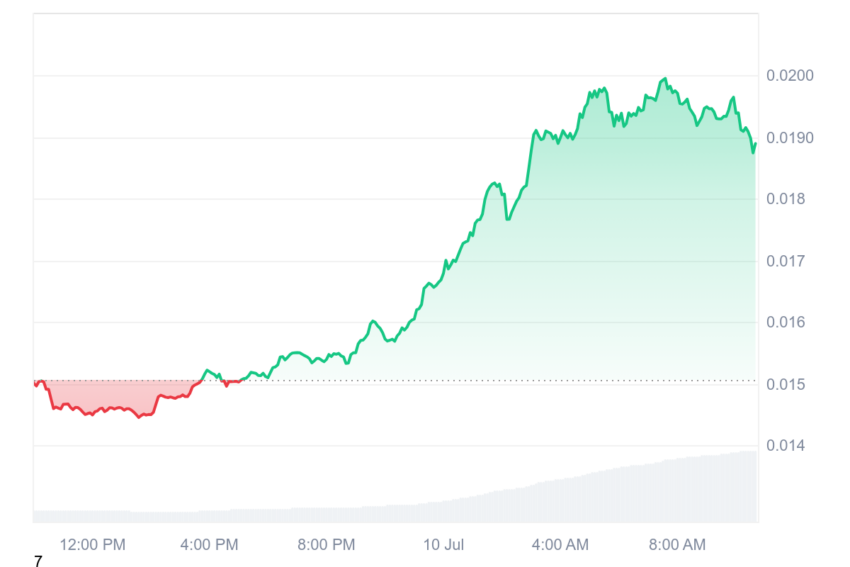Click the 0.0200 price axis label
This screenshot has width=850, height=567.
[x=789, y=75]
